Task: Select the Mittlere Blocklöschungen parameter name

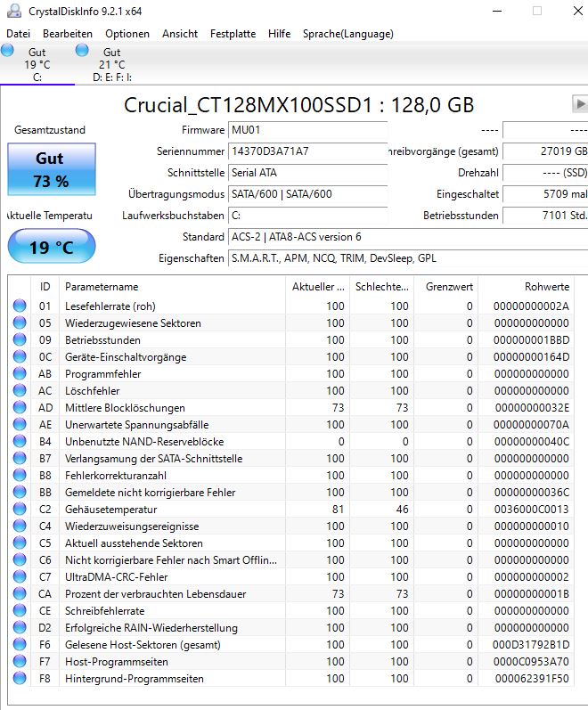Action: pos(125,407)
